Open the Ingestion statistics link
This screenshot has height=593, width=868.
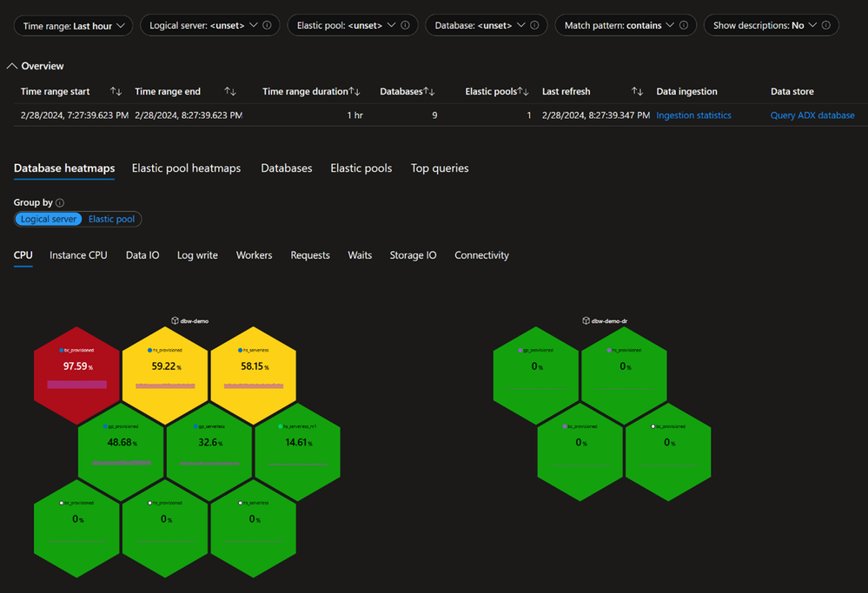click(693, 115)
